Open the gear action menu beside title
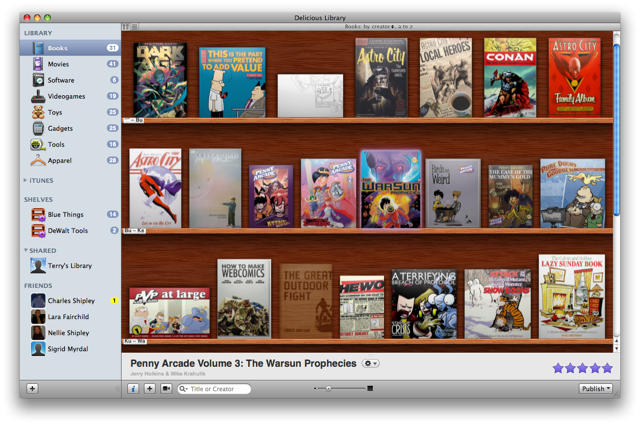This screenshot has height=425, width=640. coord(371,364)
